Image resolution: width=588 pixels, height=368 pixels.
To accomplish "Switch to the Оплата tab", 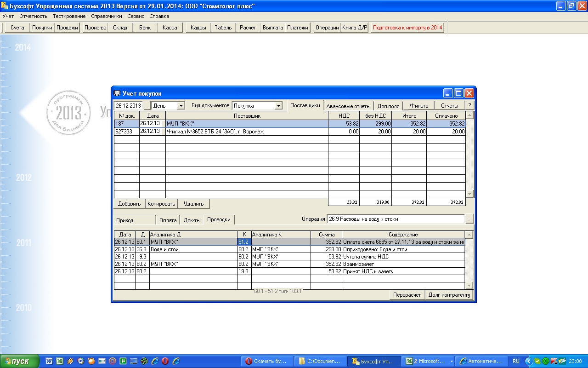I will tap(168, 220).
